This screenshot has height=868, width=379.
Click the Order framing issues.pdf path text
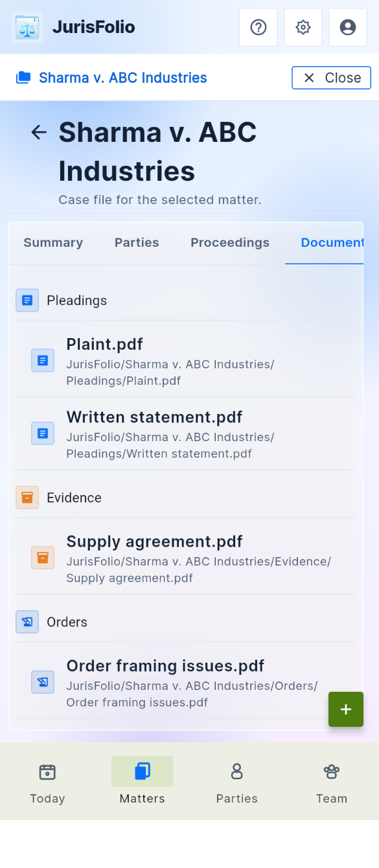click(192, 694)
